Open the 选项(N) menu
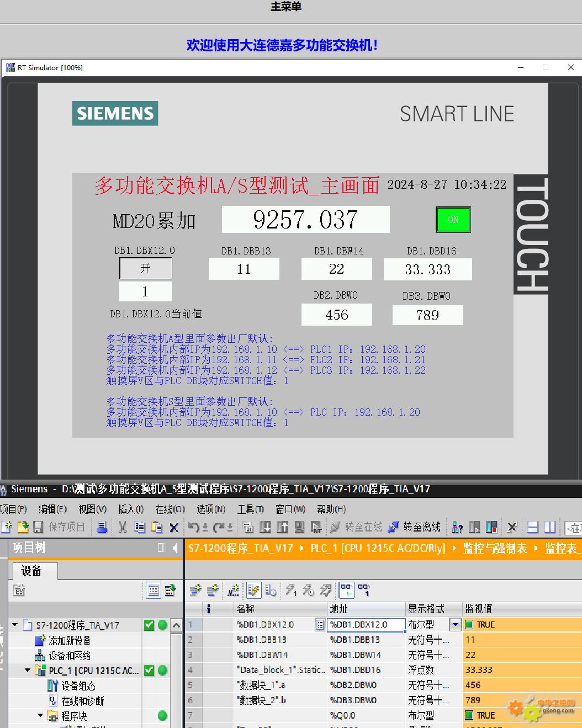 tap(211, 509)
